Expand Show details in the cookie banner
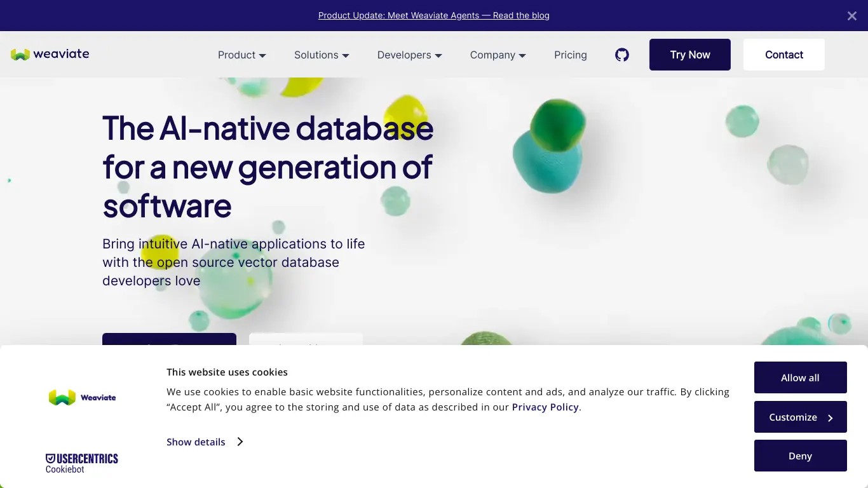Viewport: 868px width, 488px height. [x=205, y=442]
